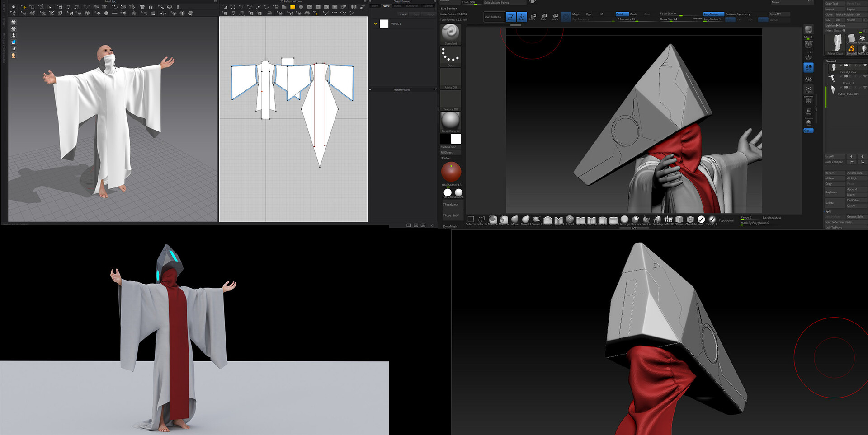Toggle the Floor grid button
Image resolution: width=868 pixels, height=435 pixels.
click(808, 56)
